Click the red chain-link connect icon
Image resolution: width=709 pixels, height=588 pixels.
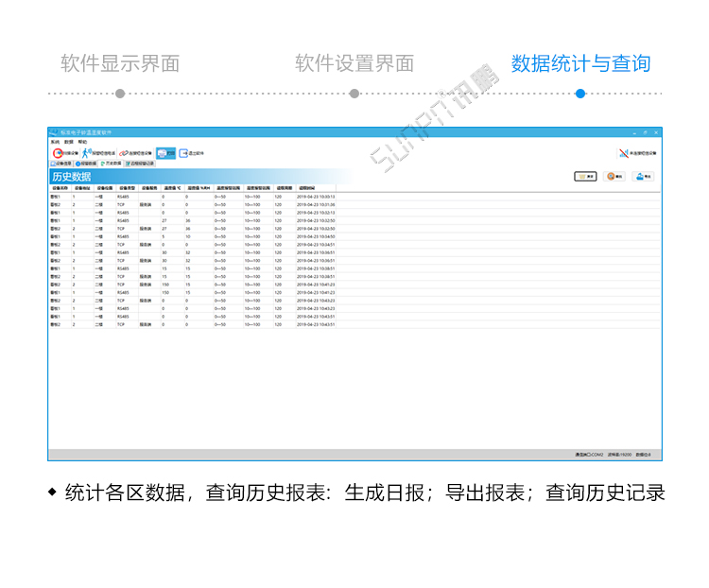pos(124,152)
